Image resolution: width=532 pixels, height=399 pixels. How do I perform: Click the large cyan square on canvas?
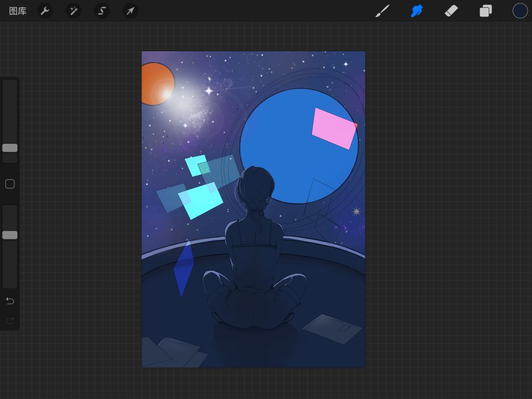(x=200, y=200)
